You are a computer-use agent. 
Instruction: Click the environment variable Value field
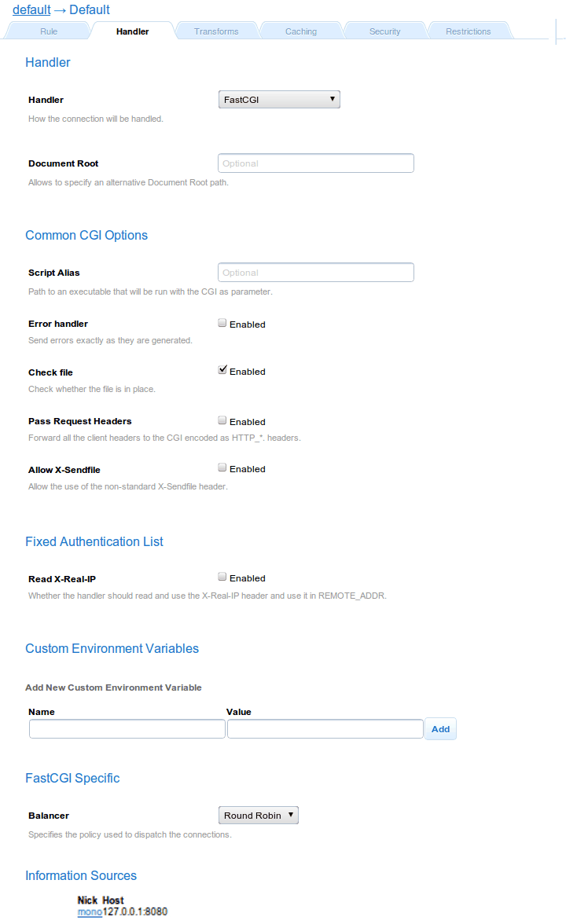[325, 729]
